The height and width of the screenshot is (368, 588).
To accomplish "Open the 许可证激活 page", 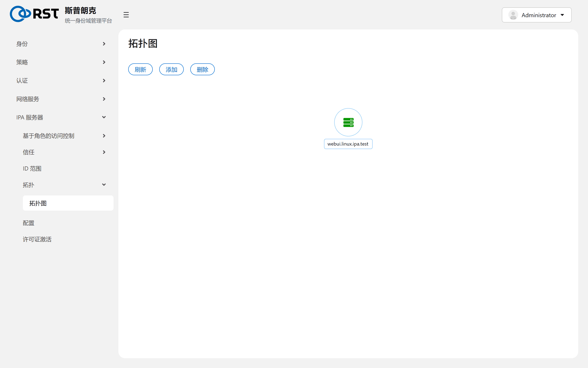I will [x=37, y=239].
